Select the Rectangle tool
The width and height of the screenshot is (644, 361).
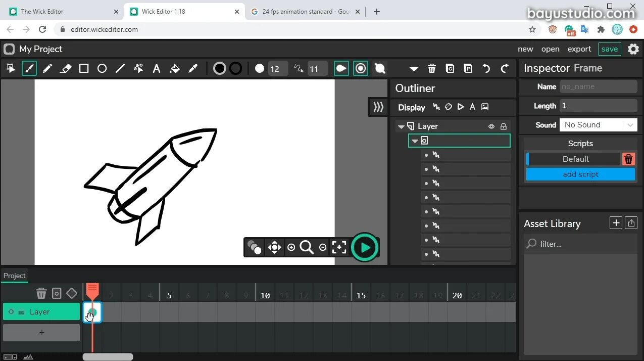click(x=84, y=68)
